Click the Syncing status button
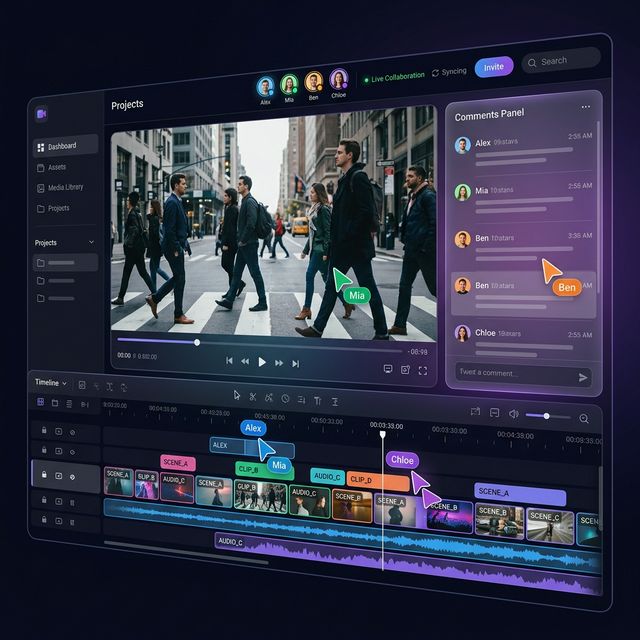The image size is (640, 640). pyautogui.click(x=449, y=72)
